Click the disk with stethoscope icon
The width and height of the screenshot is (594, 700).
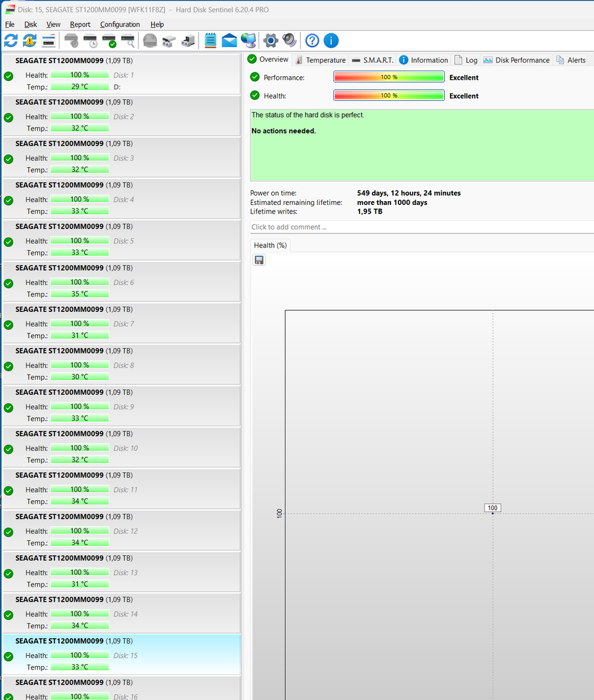point(71,41)
